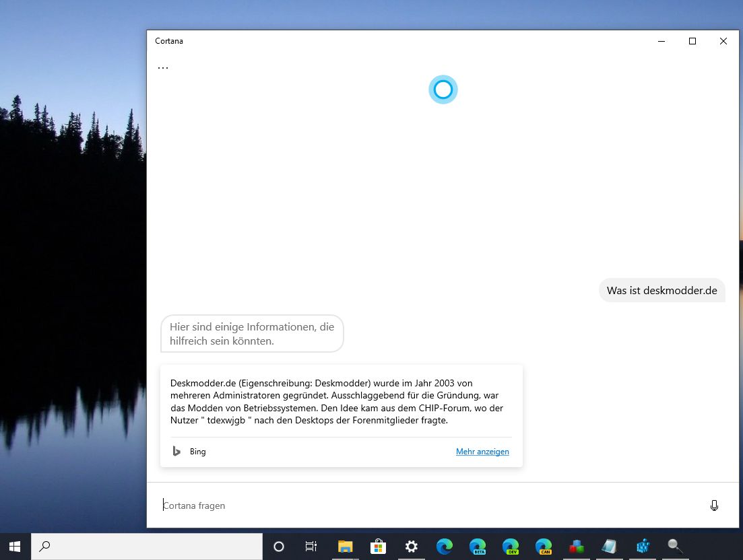The image size is (743, 560).
Task: Open the magnifying glass app on taskbar
Action: click(x=675, y=547)
